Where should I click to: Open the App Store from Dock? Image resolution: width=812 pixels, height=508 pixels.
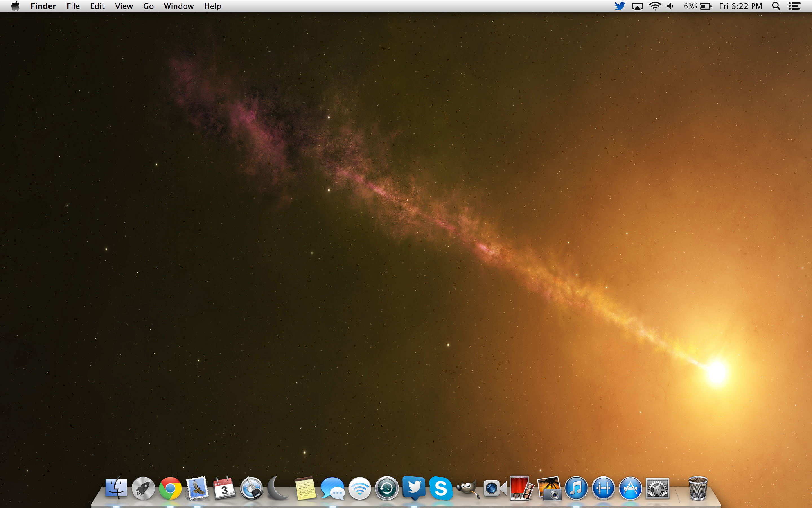[x=630, y=488]
